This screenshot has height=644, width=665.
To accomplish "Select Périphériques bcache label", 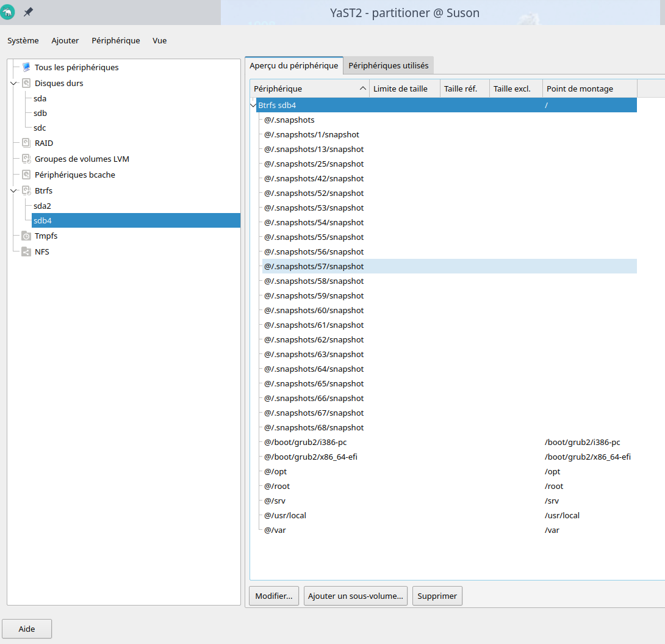I will [74, 175].
